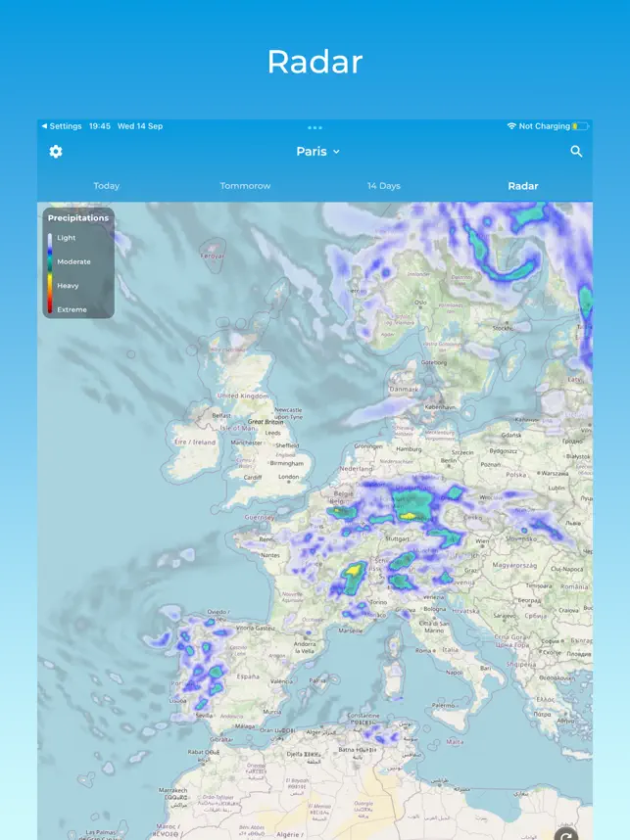
Task: Click the España label on the map
Action: pyautogui.click(x=248, y=677)
